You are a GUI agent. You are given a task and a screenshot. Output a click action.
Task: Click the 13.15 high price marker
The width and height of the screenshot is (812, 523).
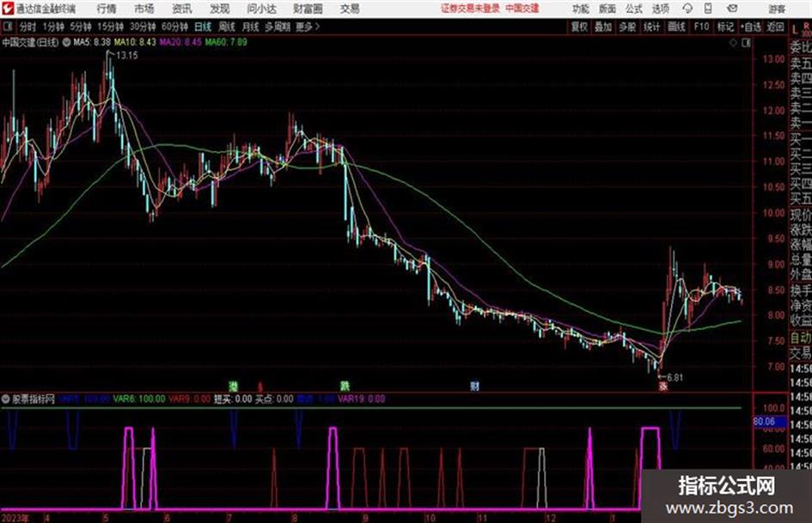point(127,56)
